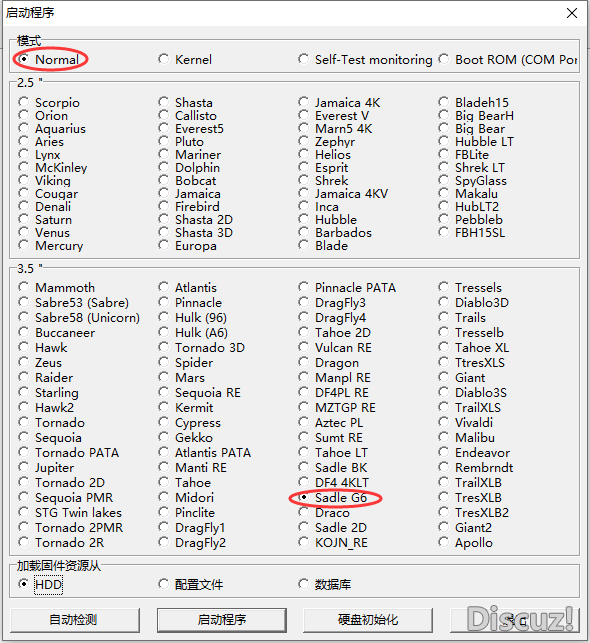Screen dimensions: 590x643
Task: Select Pinnacle PATA
Action: [x=303, y=287]
